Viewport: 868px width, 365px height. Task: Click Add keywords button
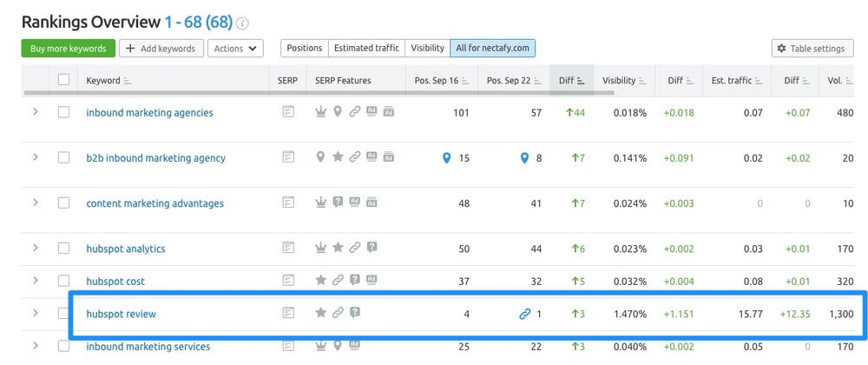[x=161, y=48]
